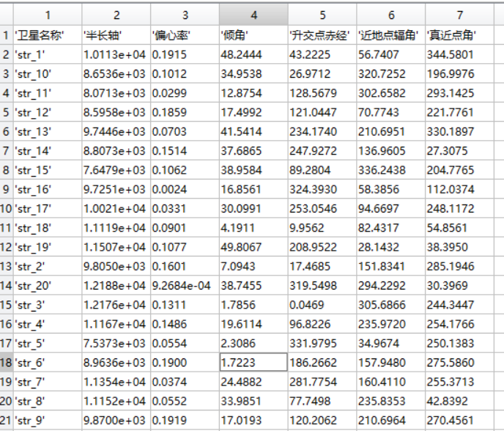Select row header 18
Viewport: 504px width, 431px height.
[7, 363]
